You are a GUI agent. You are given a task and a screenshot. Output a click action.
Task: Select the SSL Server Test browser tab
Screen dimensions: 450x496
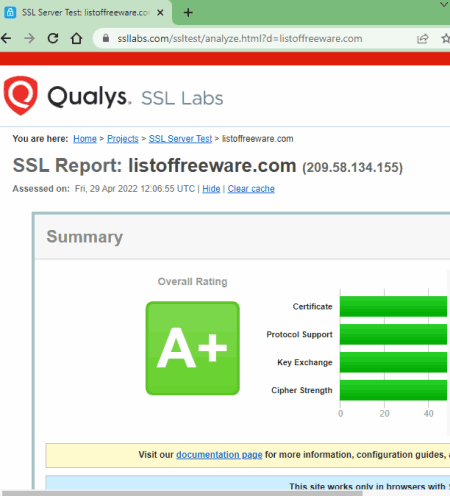point(86,13)
